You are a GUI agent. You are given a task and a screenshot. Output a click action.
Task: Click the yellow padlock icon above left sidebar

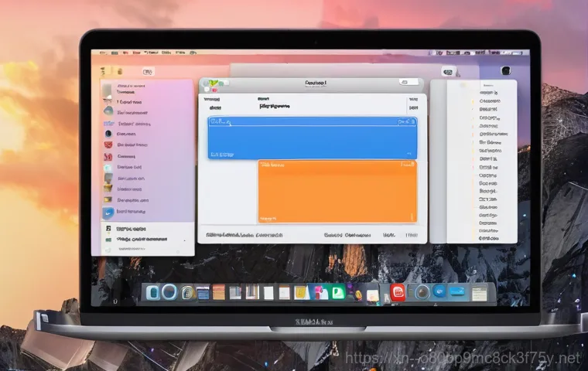tap(120, 71)
